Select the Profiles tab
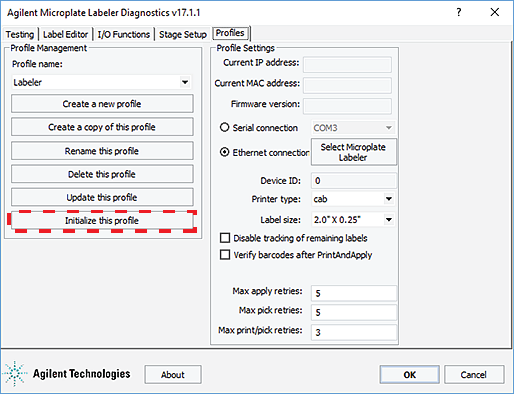This screenshot has height=394, width=514. pyautogui.click(x=230, y=33)
